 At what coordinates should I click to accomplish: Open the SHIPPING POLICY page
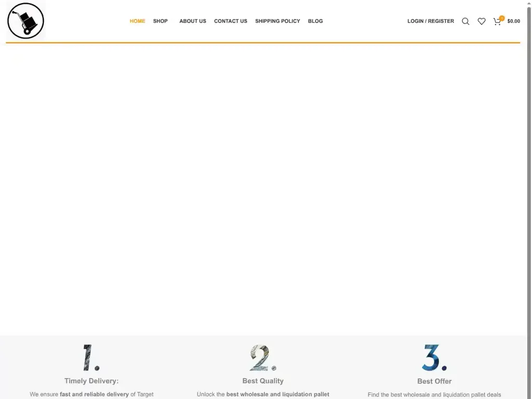tap(277, 21)
